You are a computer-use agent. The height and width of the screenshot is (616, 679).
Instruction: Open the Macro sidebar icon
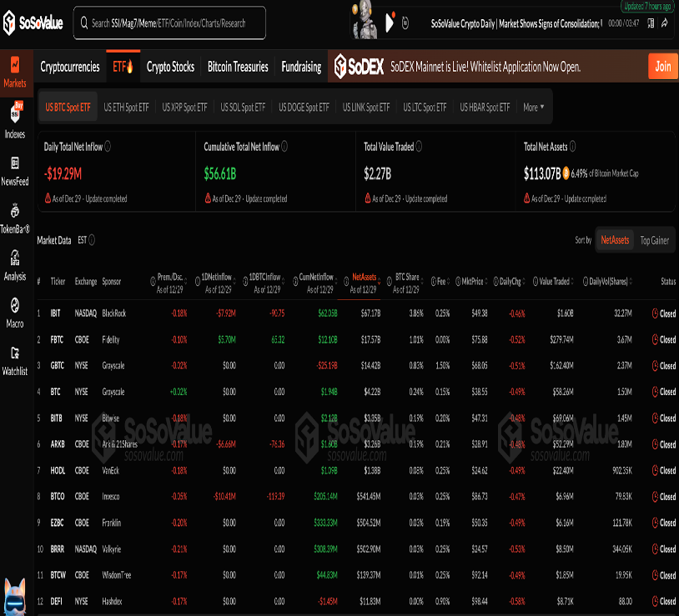click(x=15, y=312)
